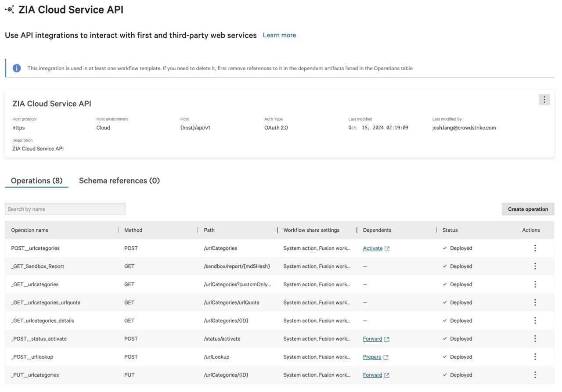Click the https host protocol value
The image size is (562, 392).
point(18,128)
